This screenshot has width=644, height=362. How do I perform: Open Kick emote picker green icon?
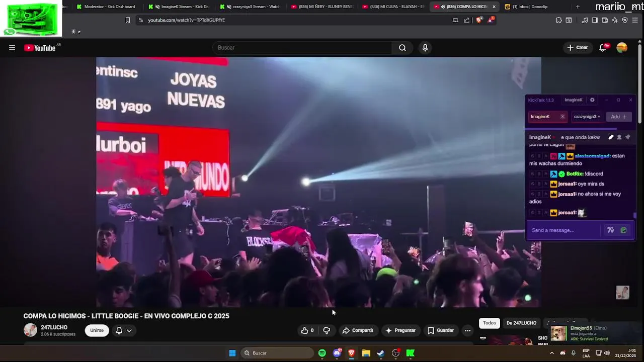point(623,230)
